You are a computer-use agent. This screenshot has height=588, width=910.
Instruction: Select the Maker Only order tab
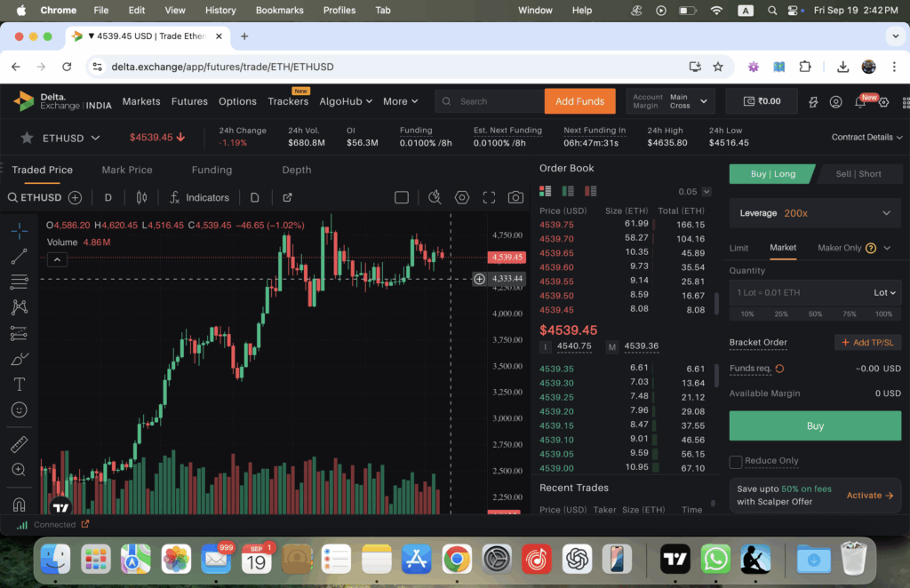(839, 248)
